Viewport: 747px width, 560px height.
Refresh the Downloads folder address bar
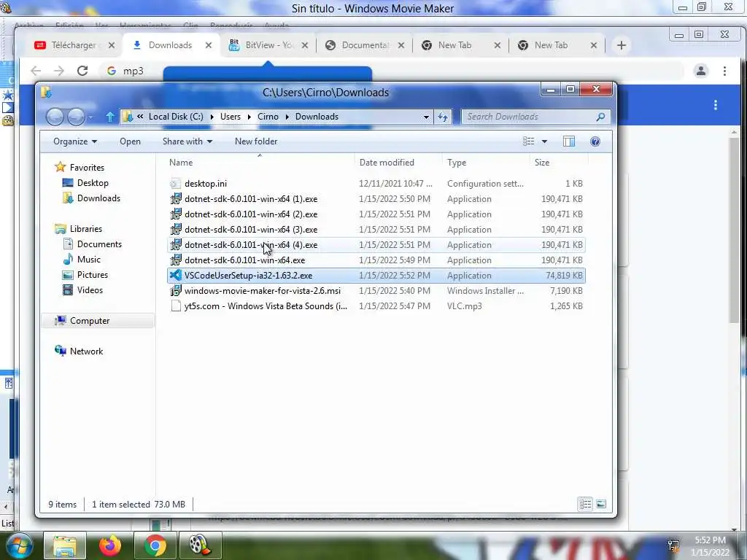pyautogui.click(x=443, y=117)
